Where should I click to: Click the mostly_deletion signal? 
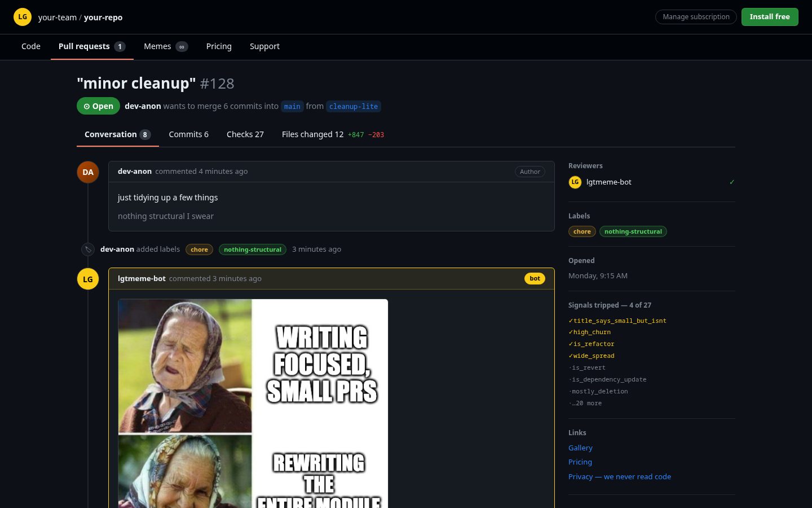pos(598,391)
